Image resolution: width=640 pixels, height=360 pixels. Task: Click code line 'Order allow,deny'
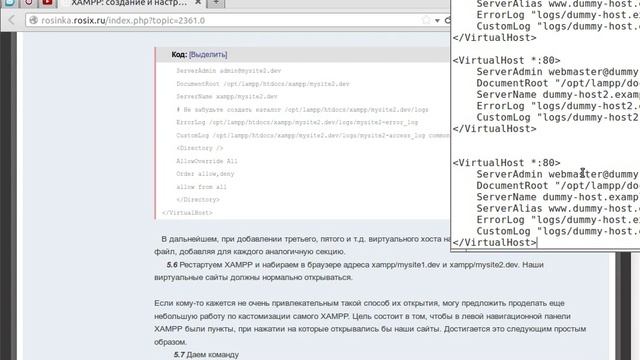205,174
